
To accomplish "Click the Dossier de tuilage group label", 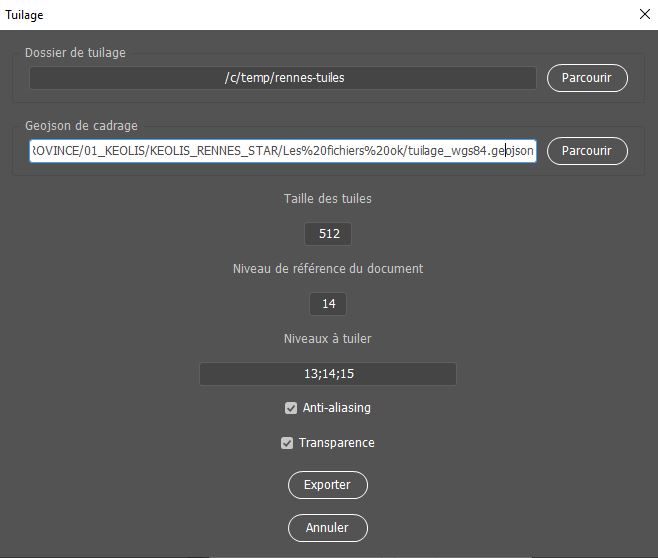I will (x=76, y=53).
